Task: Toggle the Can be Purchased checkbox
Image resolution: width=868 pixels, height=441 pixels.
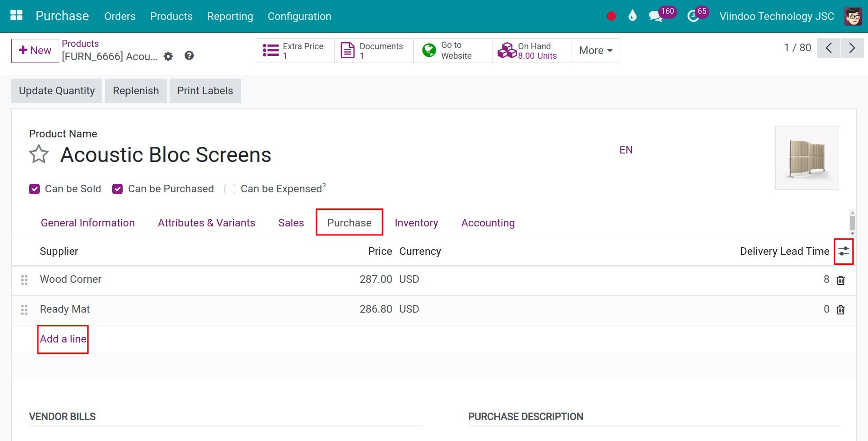Action: pyautogui.click(x=117, y=189)
